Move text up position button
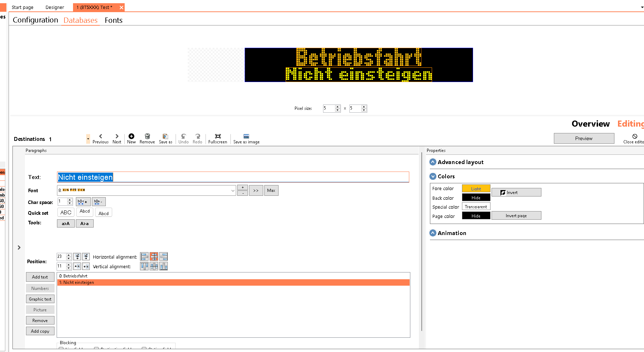 pyautogui.click(x=86, y=266)
